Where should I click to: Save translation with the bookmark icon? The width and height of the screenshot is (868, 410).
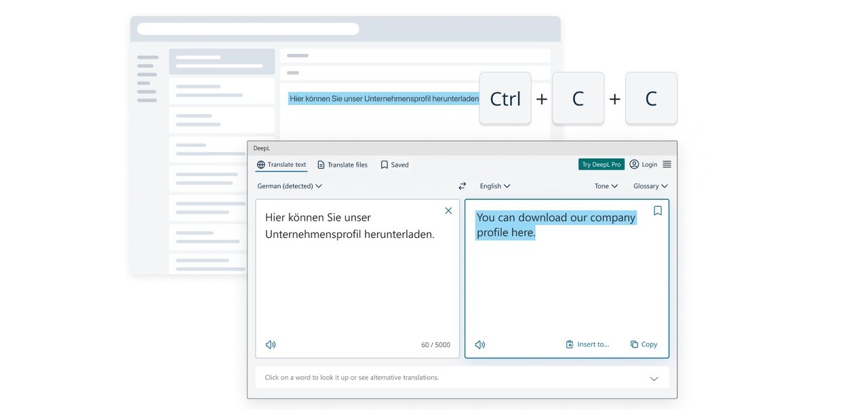(x=658, y=211)
